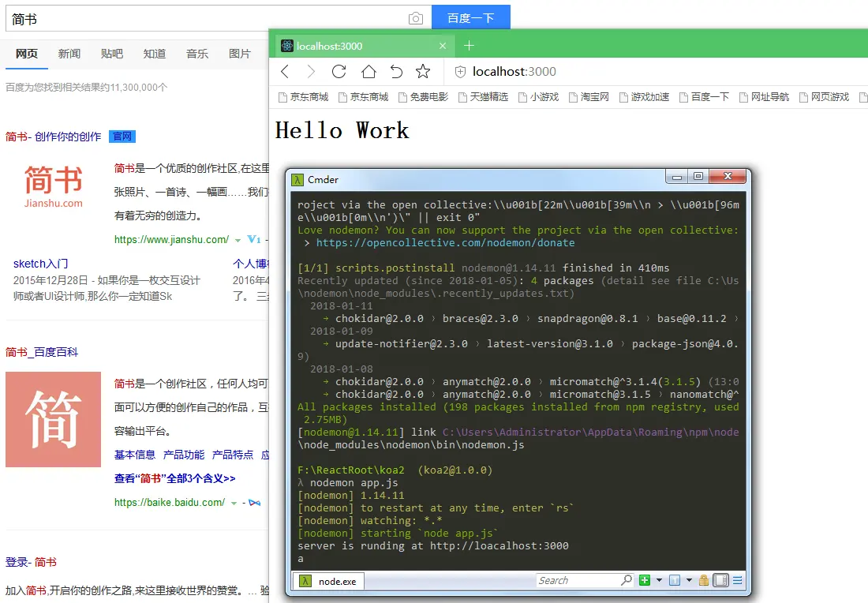Open the opencollective.com/nodemon/donate link in Cmder

pos(446,242)
